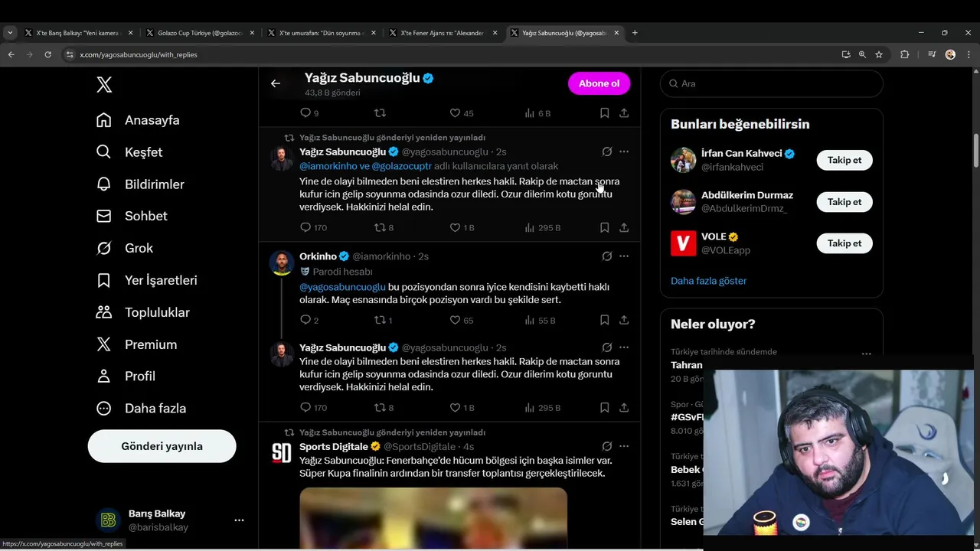Bookmark this page with the star icon

(x=879, y=54)
